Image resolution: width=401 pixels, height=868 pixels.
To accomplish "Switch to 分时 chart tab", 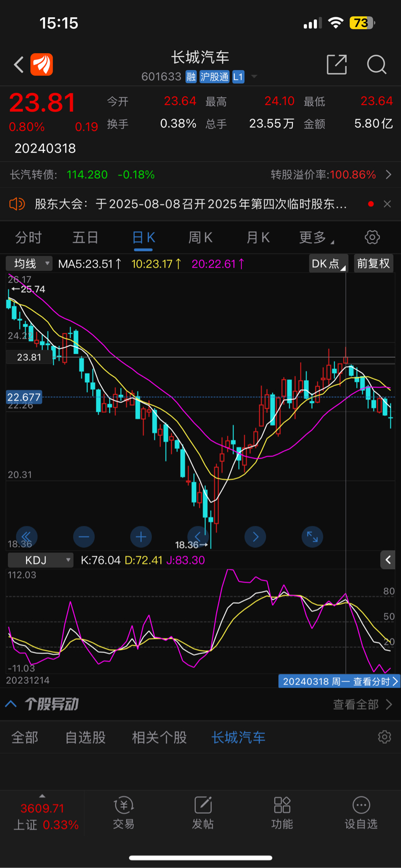I will coord(28,238).
